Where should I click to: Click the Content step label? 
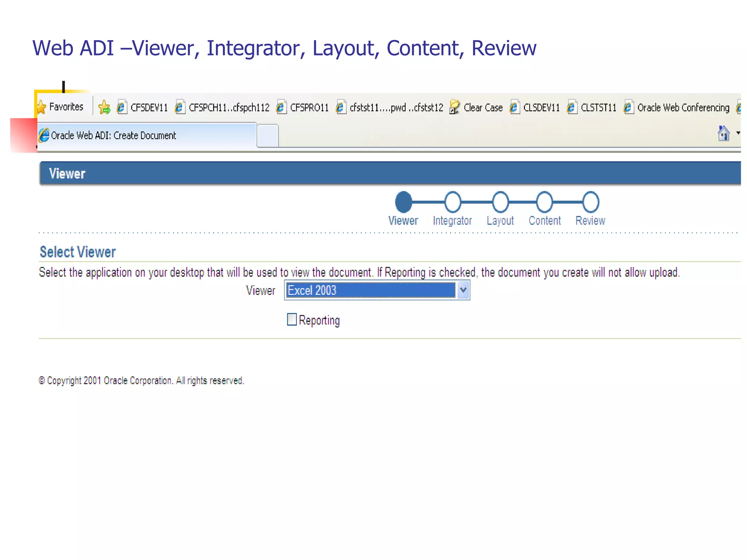pyautogui.click(x=545, y=221)
